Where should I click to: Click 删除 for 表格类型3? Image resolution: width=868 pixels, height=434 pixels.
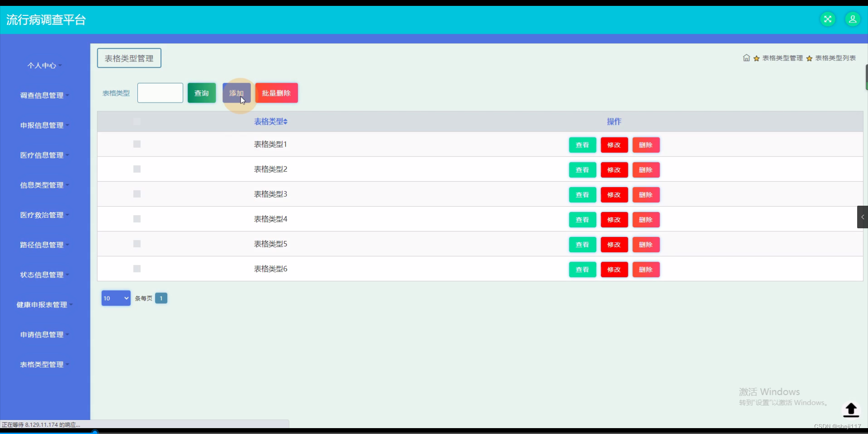point(646,195)
